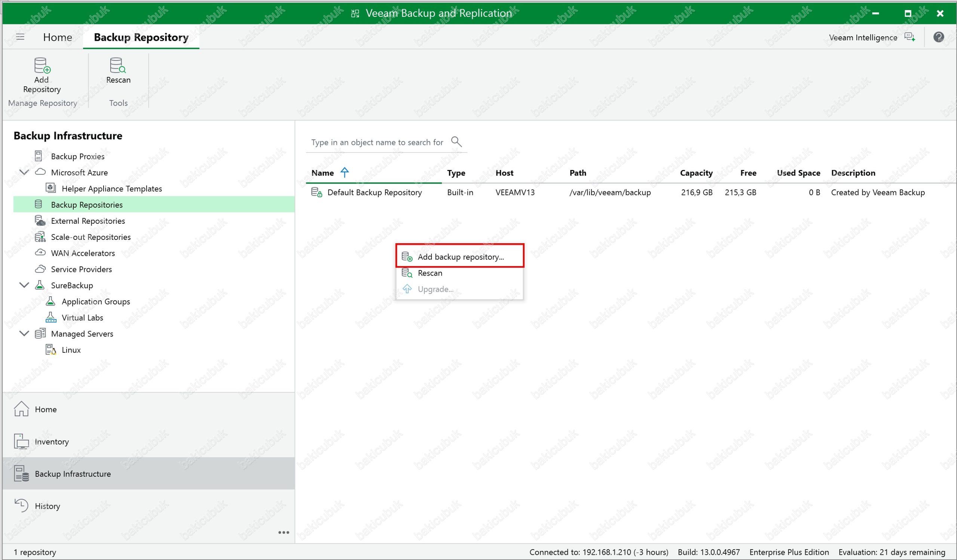The height and width of the screenshot is (560, 957).
Task: Open Backup Infrastructure navigation view
Action: tap(148, 473)
